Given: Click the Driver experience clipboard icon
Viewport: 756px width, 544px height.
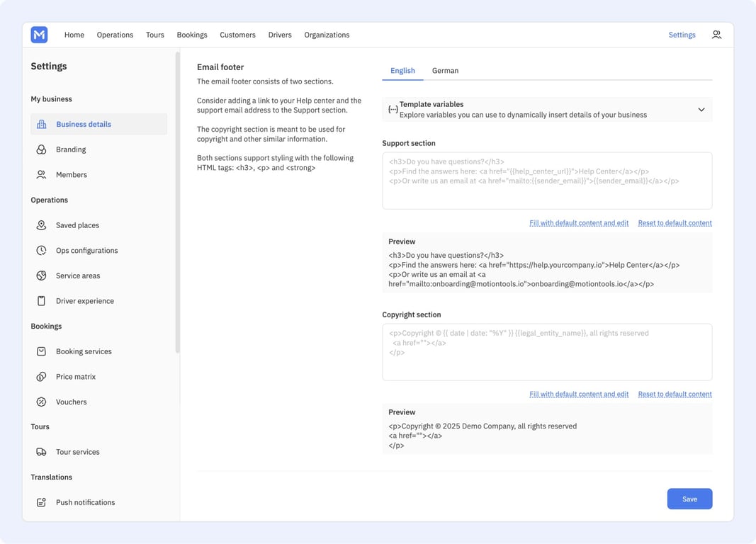Looking at the screenshot, I should [x=42, y=300].
